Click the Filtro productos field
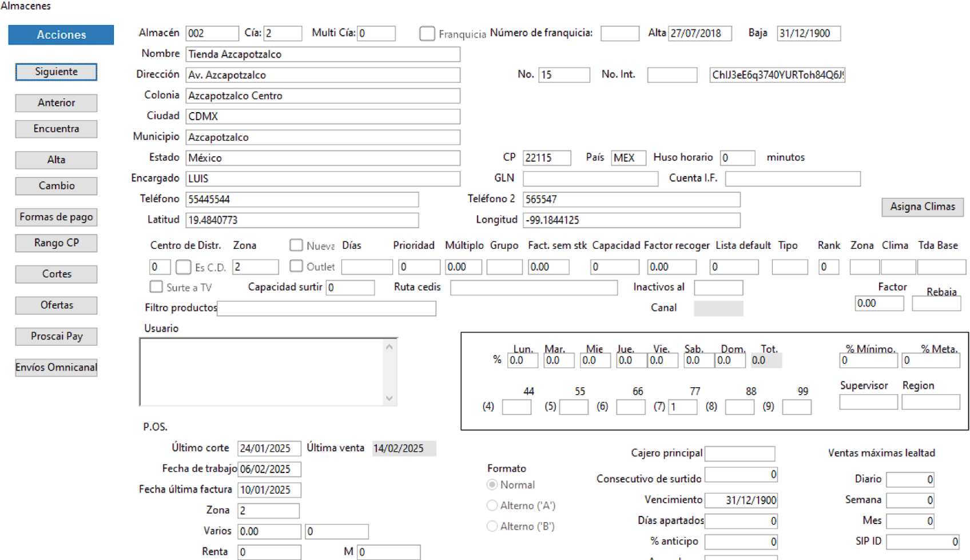 327,309
